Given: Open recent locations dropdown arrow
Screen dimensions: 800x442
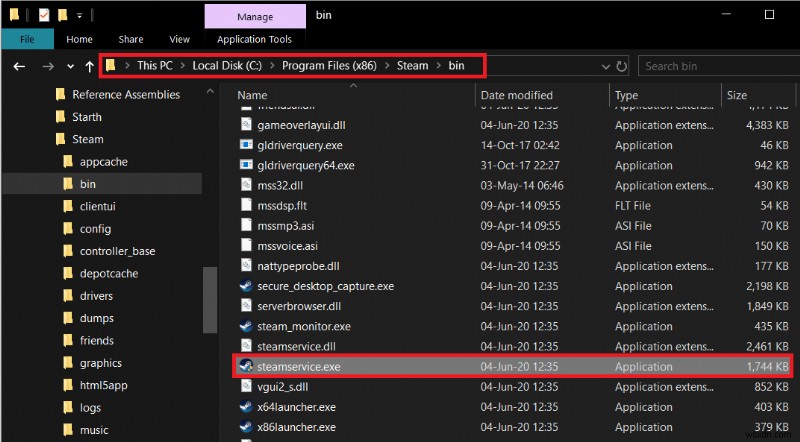Looking at the screenshot, I should 70,66.
